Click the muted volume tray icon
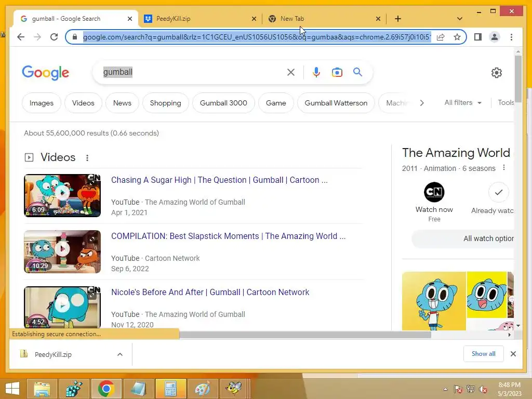Screen dimensions: 532x399 pos(483,389)
